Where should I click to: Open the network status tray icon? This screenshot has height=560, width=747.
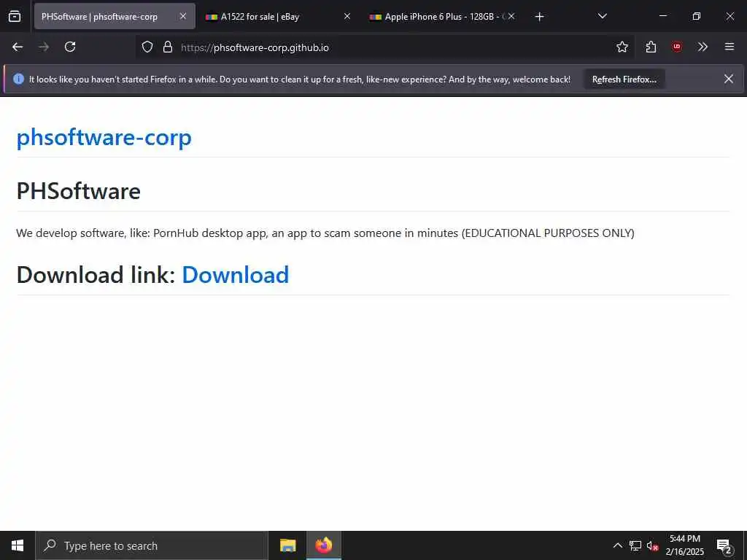point(635,545)
